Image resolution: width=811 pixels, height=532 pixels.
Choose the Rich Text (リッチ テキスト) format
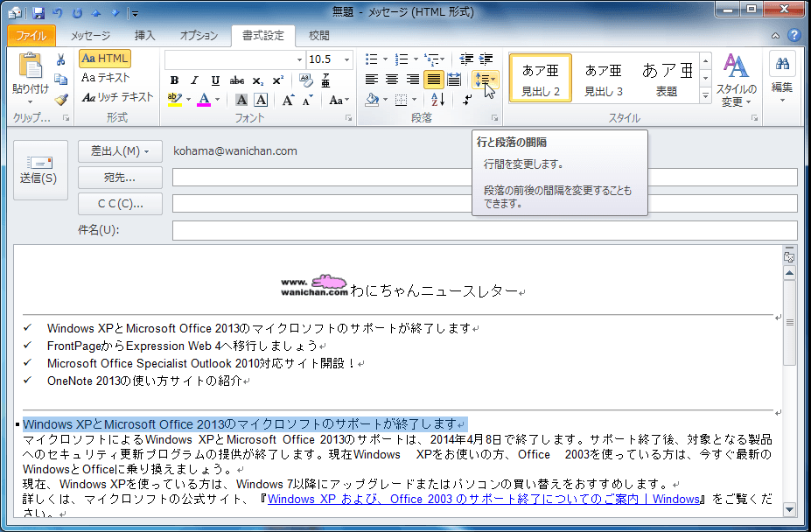[118, 97]
